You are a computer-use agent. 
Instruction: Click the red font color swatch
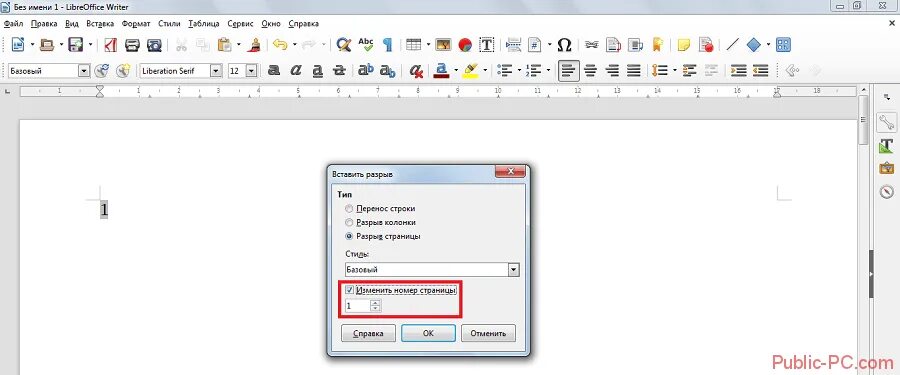[441, 71]
